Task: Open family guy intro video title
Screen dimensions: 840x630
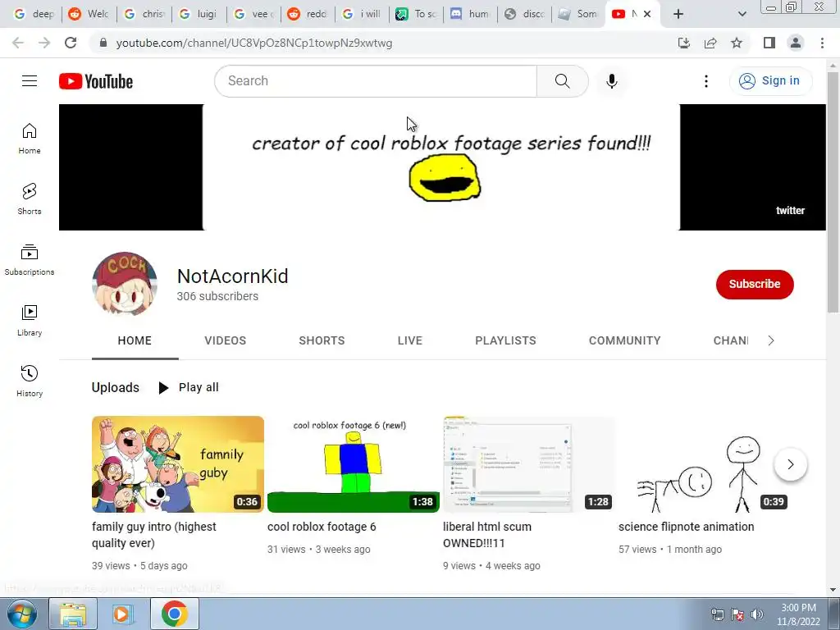Action: 153,535
